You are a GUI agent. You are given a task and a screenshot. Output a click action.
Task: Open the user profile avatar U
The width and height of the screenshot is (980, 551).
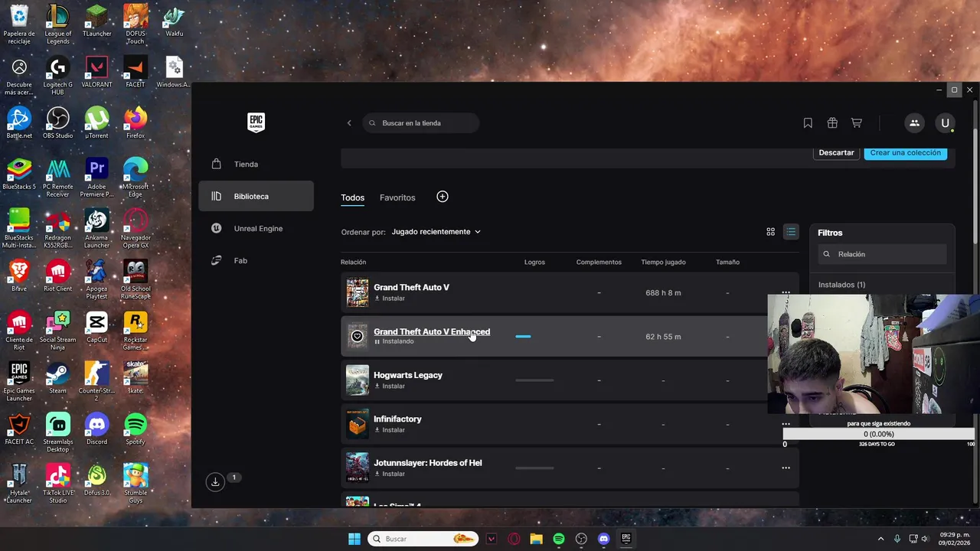click(945, 123)
